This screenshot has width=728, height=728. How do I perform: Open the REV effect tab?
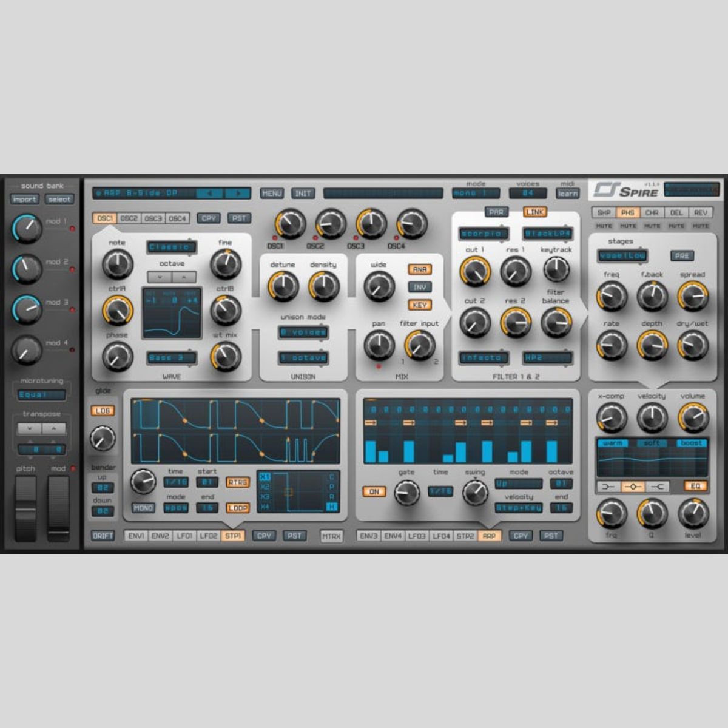(x=701, y=213)
